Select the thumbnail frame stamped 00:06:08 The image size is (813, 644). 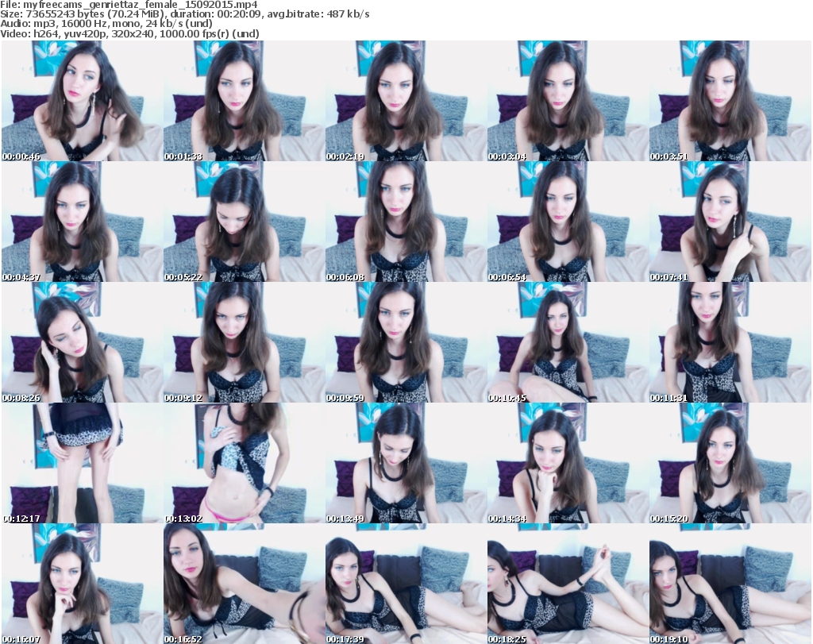point(406,222)
